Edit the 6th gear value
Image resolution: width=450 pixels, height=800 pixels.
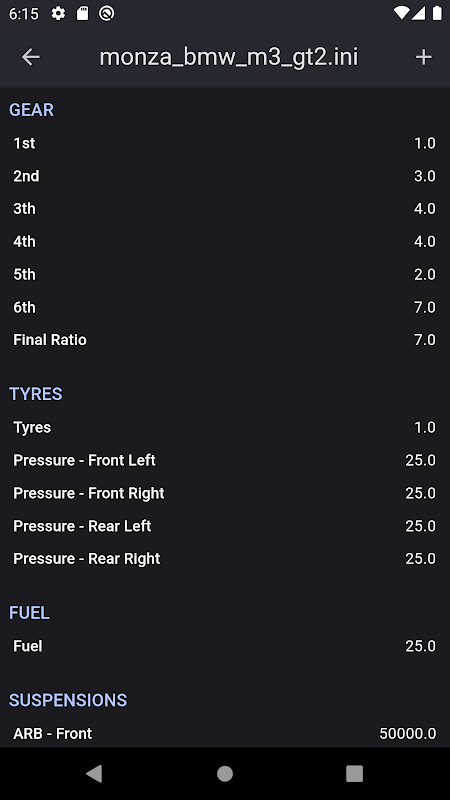pyautogui.click(x=424, y=307)
